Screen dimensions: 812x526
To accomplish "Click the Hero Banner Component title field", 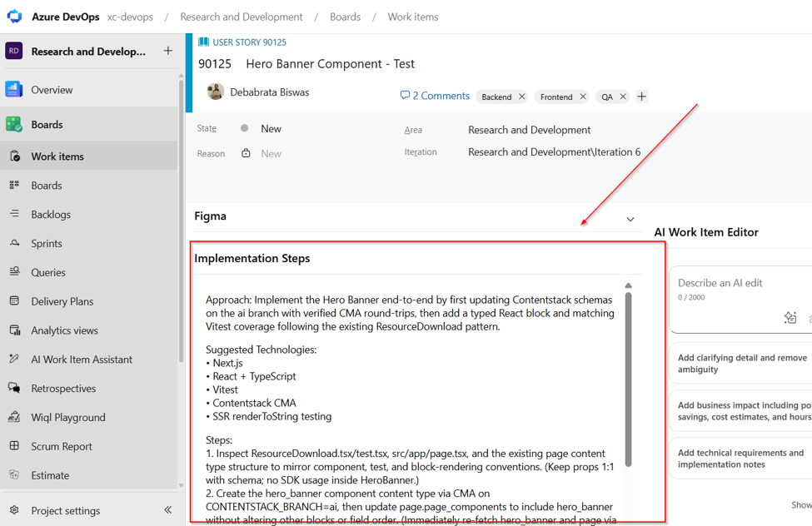I will [330, 64].
